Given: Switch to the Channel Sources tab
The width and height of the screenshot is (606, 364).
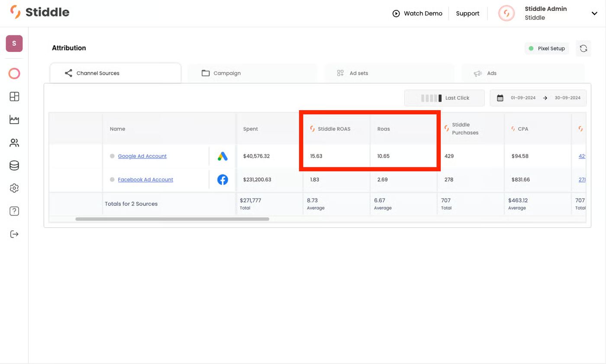Looking at the screenshot, I should (116, 73).
